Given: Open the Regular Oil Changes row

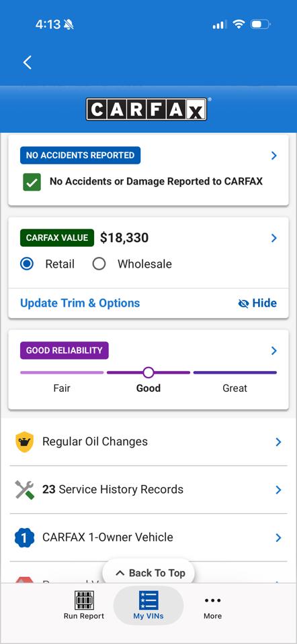Looking at the screenshot, I should 148,442.
